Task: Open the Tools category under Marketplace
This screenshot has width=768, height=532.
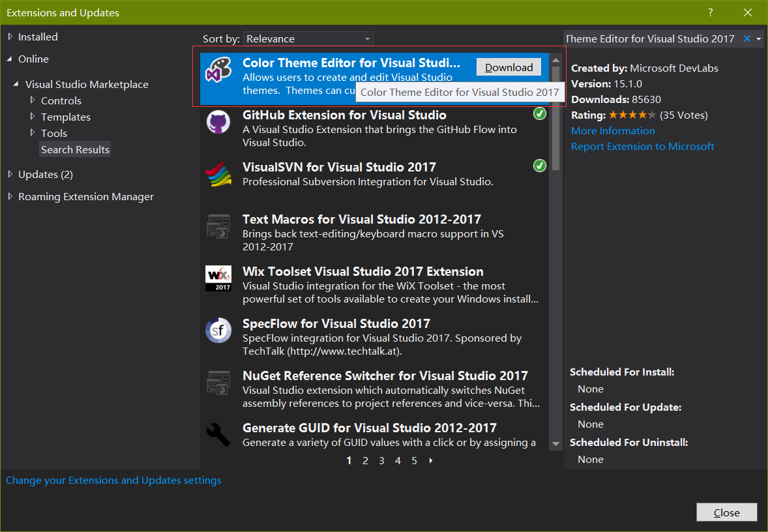Action: click(x=54, y=132)
